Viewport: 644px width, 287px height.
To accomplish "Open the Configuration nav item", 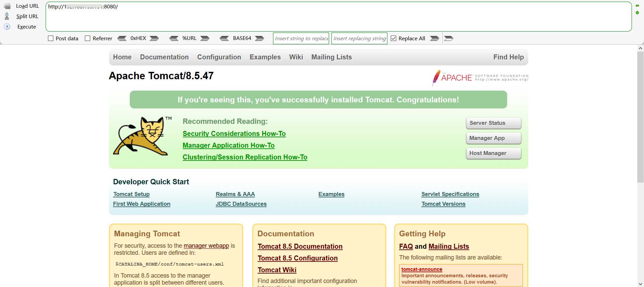I will coord(219,57).
